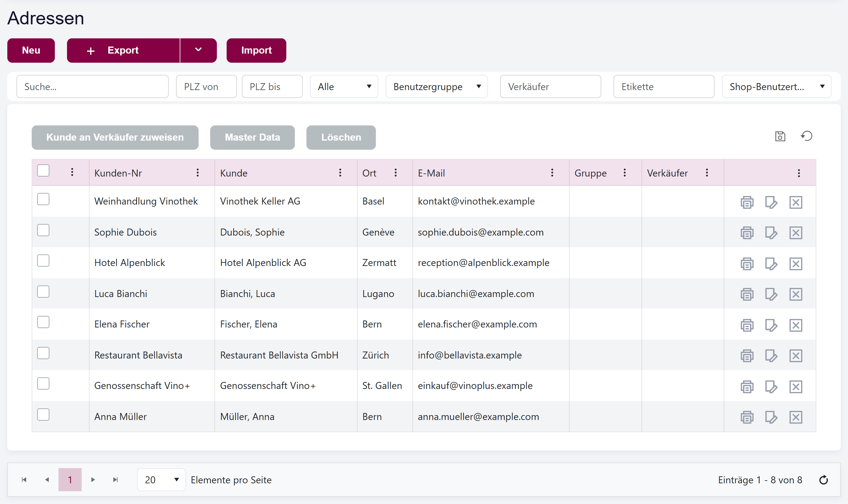Open the Verkäufer column menu

coord(707,173)
